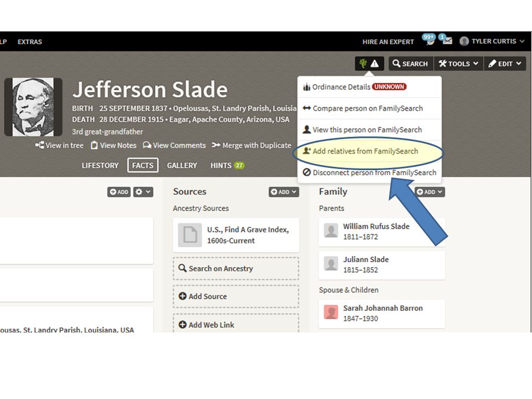This screenshot has height=399, width=532.
Task: Click Jefferson Slade profile photo
Action: [33, 107]
